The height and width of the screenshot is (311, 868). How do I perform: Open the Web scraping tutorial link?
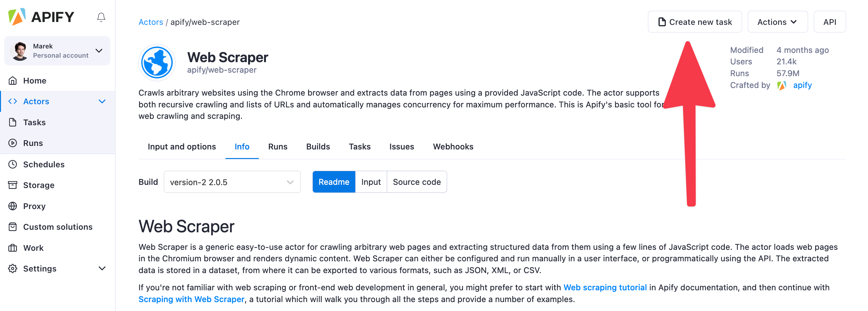605,288
